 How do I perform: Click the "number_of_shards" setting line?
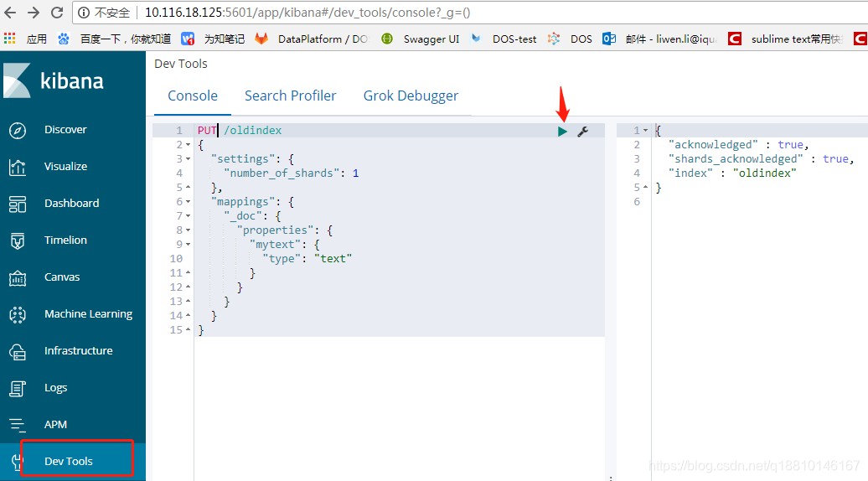(292, 173)
